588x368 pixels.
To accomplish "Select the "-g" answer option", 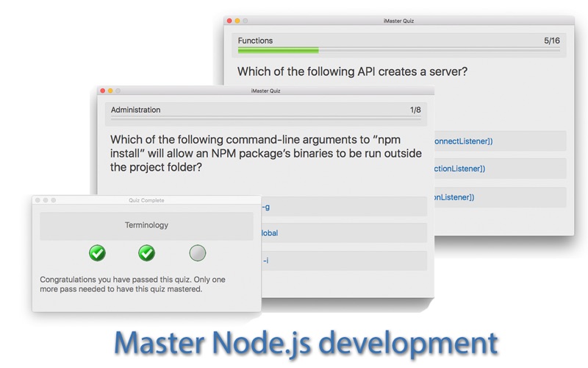I will point(344,207).
